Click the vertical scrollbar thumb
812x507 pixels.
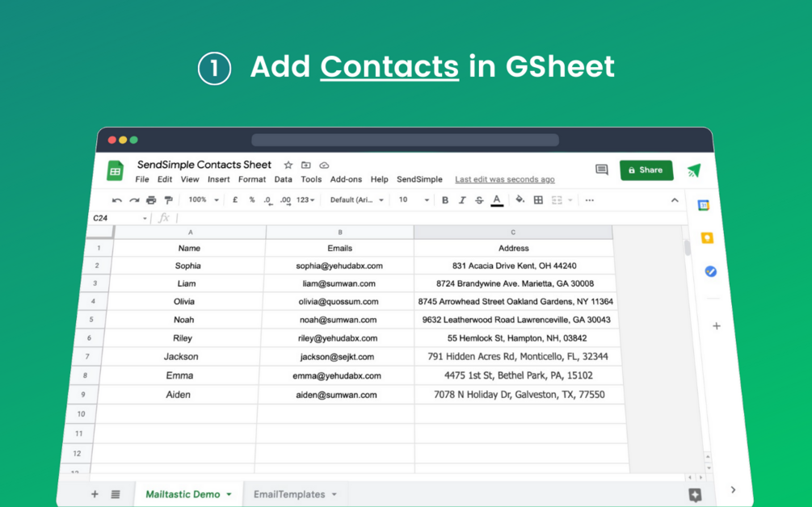[x=688, y=248]
